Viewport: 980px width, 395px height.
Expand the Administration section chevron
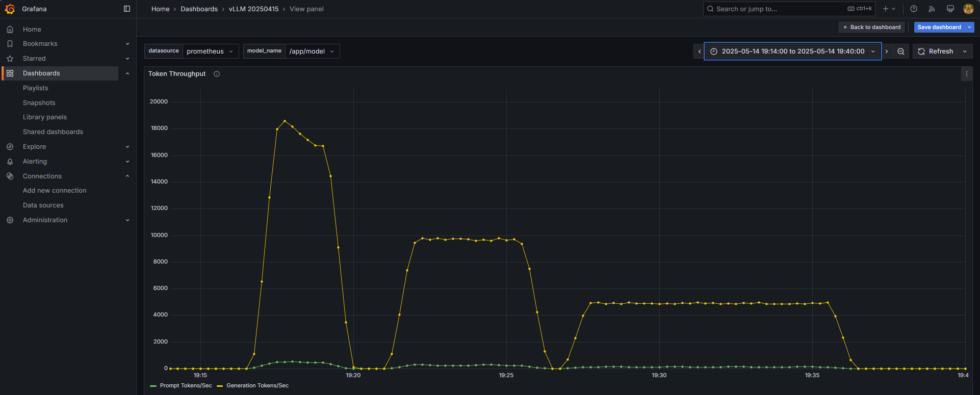tap(127, 220)
